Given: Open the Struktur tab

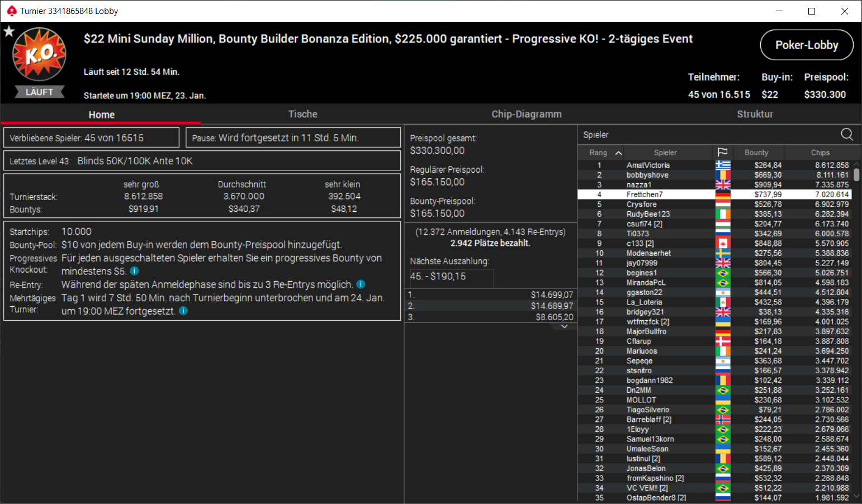Looking at the screenshot, I should click(x=755, y=114).
